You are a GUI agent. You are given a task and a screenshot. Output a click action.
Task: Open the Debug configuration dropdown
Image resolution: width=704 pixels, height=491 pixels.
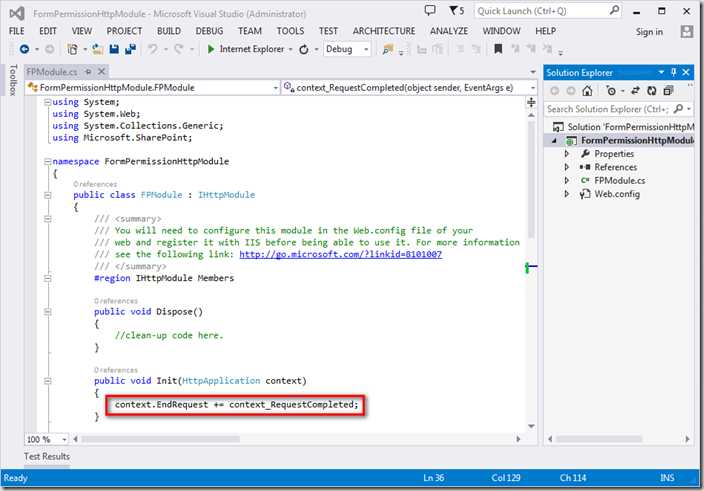(x=366, y=49)
